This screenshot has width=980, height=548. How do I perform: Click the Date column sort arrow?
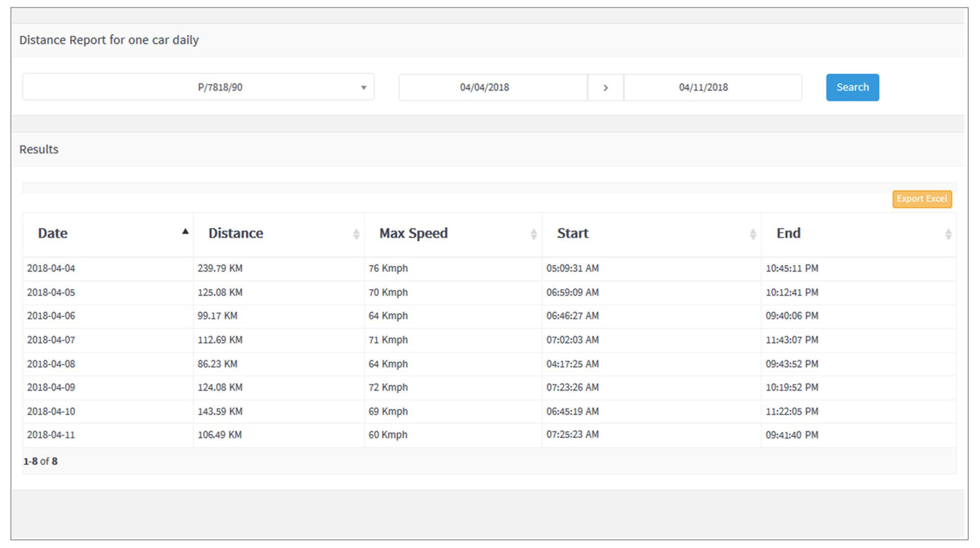[x=185, y=232]
